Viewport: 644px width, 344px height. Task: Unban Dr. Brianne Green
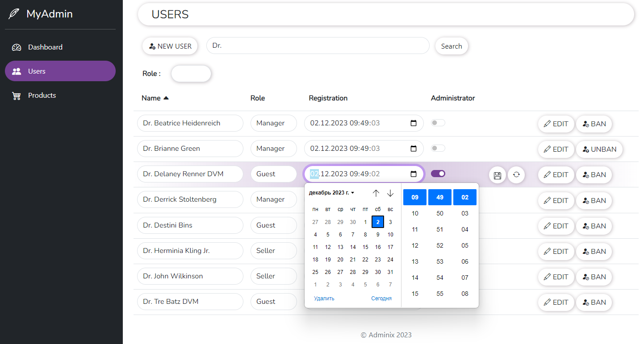click(599, 149)
